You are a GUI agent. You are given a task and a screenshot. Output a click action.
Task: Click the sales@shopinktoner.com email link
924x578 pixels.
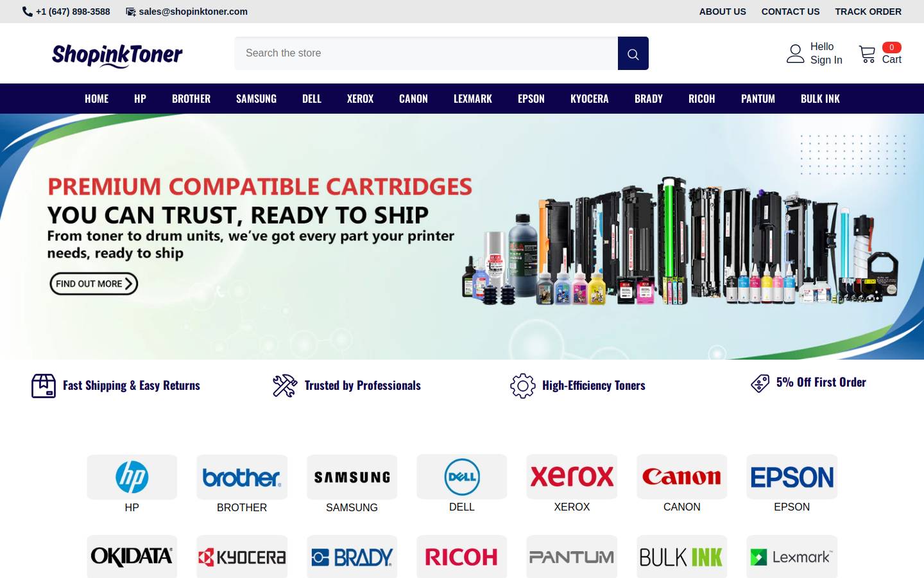coord(193,12)
